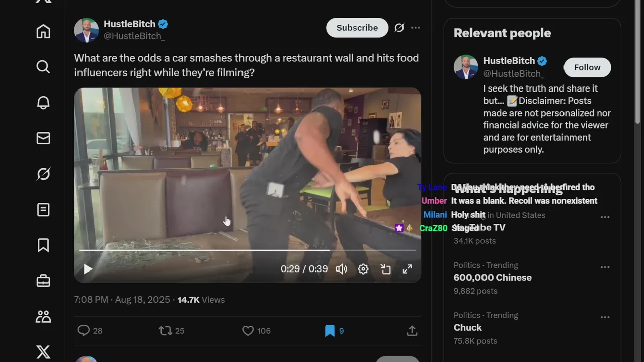Subscribe to HustleBitch
644x362 pixels.
(357, 28)
